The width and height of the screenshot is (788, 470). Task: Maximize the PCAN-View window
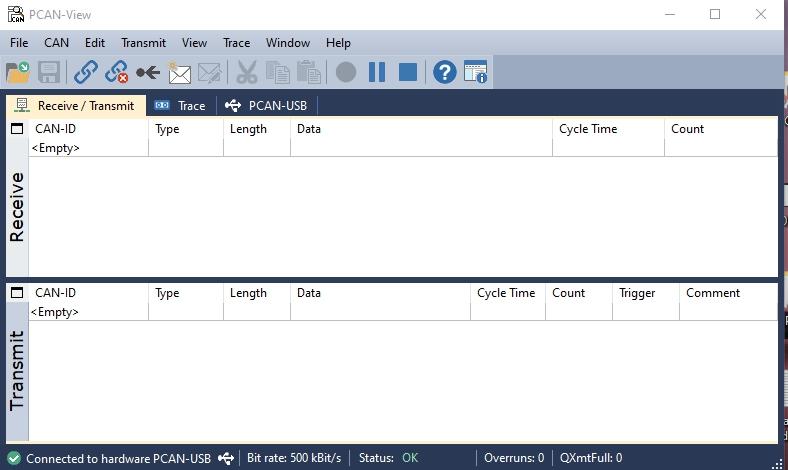click(x=715, y=14)
